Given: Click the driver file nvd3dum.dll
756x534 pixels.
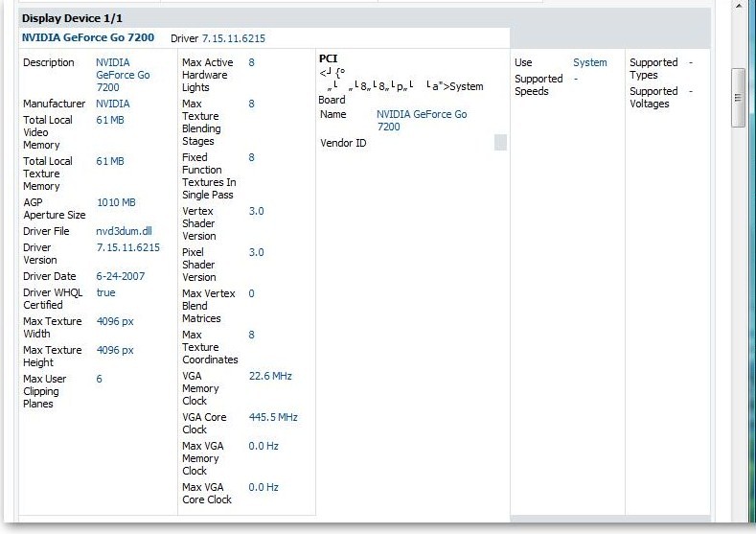Looking at the screenshot, I should pyautogui.click(x=124, y=232).
